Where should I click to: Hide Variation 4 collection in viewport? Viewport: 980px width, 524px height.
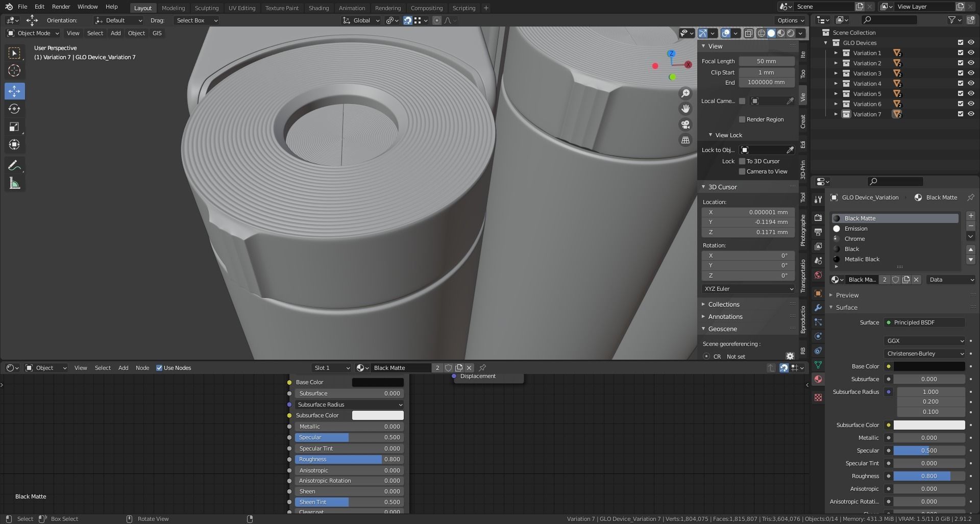(971, 84)
